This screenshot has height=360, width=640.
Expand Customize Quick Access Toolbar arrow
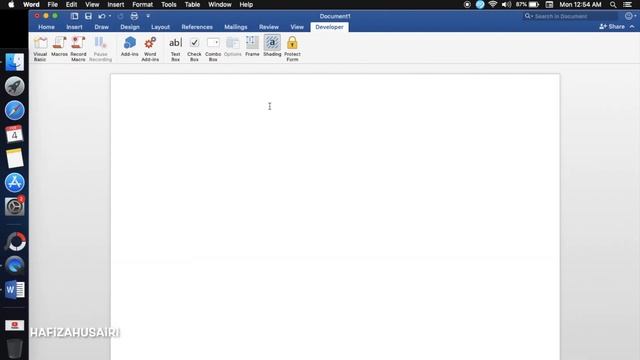(148, 16)
